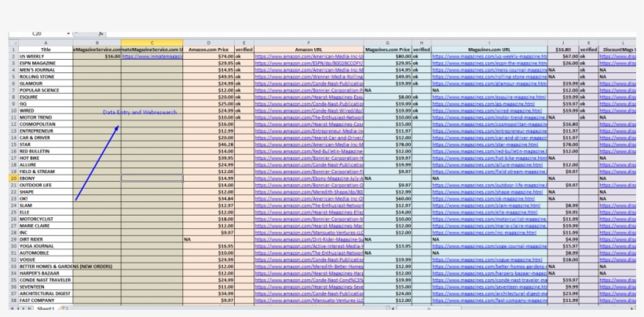Open the magazines.com star-magazine link
Screen dimensions: 644x317
click(485, 144)
